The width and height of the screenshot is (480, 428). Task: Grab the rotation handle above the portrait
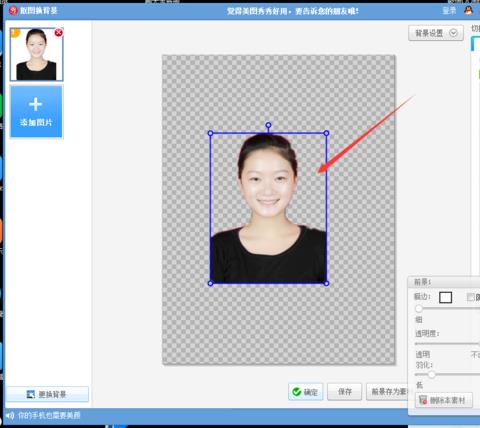(x=268, y=126)
